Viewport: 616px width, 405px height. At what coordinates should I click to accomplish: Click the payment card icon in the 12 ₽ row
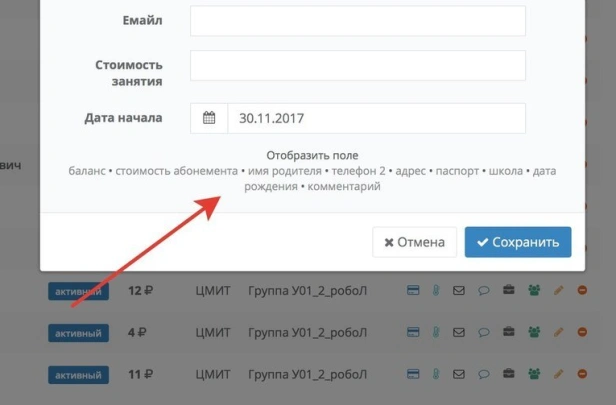(412, 291)
